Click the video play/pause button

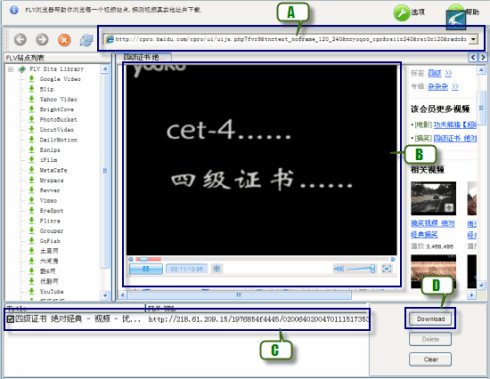pos(146,269)
